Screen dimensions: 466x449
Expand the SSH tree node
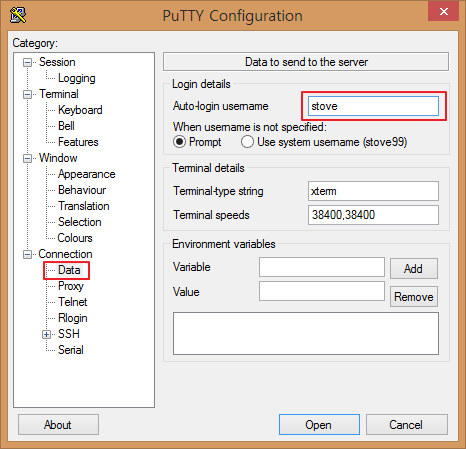(47, 334)
